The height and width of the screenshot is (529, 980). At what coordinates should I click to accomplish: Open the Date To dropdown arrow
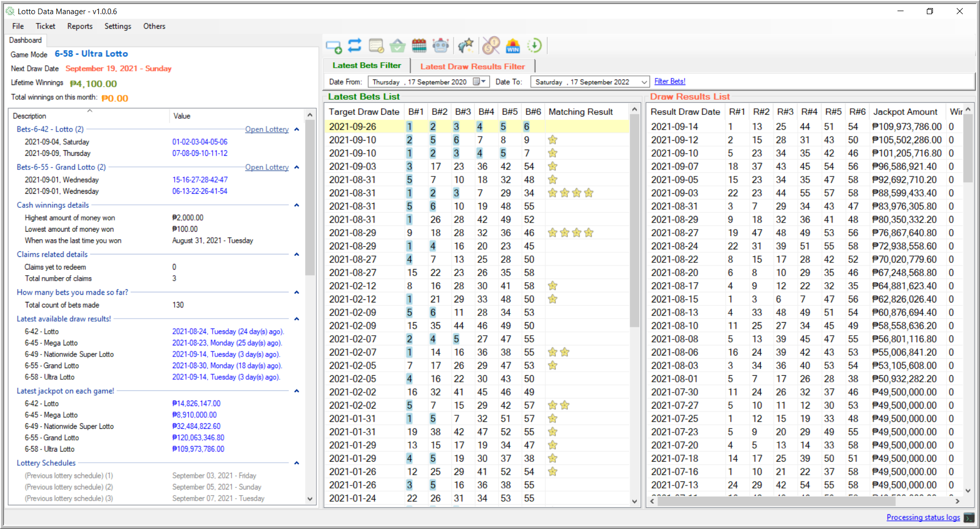644,82
